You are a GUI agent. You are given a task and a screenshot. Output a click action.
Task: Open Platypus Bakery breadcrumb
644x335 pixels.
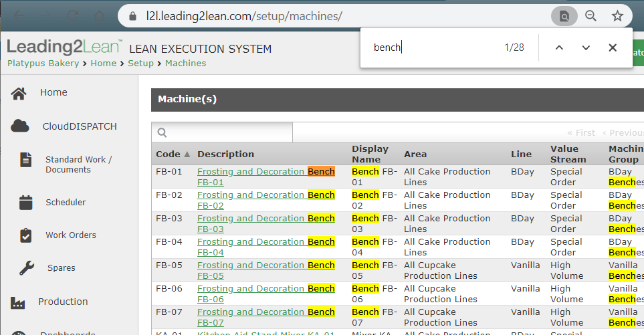[43, 64]
